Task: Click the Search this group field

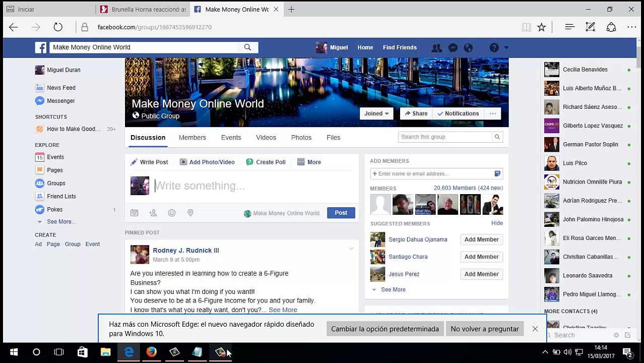Action: click(445, 137)
